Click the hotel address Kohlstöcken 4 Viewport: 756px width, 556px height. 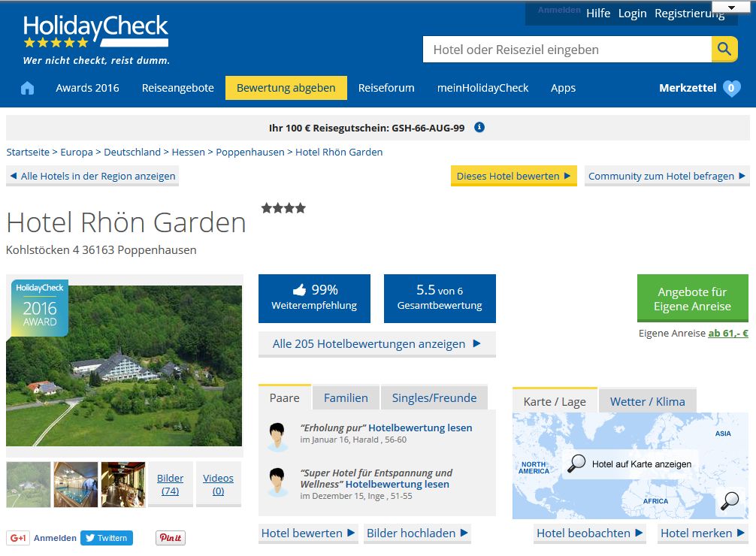(x=101, y=249)
